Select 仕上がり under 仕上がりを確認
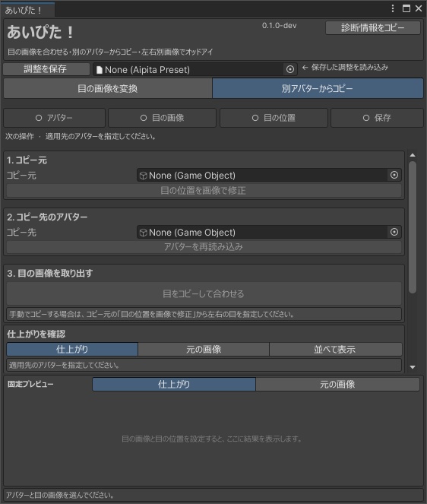This screenshot has height=504, width=427. click(72, 350)
